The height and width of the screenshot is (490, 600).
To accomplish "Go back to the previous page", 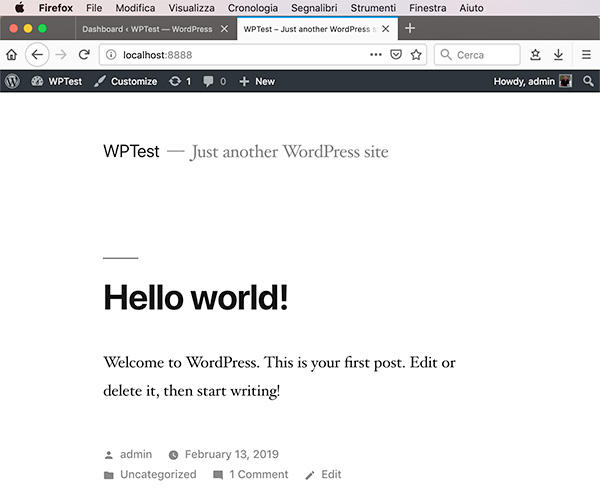I will (37, 54).
